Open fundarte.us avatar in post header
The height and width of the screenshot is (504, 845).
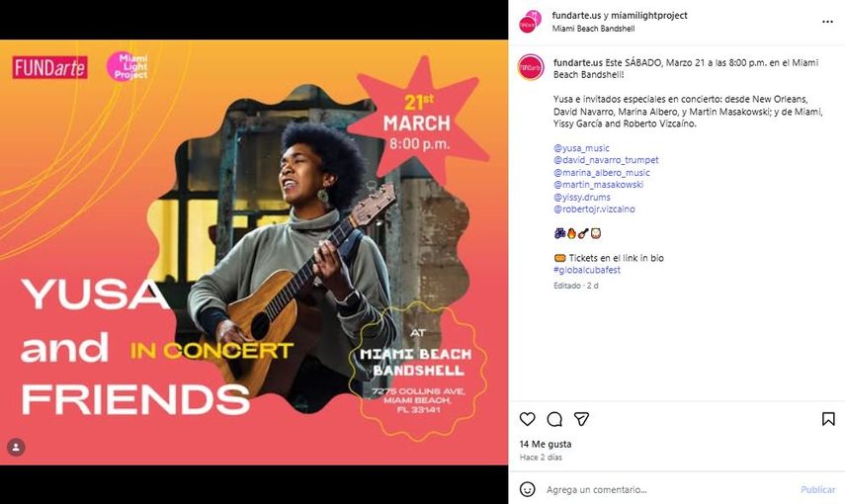click(530, 21)
